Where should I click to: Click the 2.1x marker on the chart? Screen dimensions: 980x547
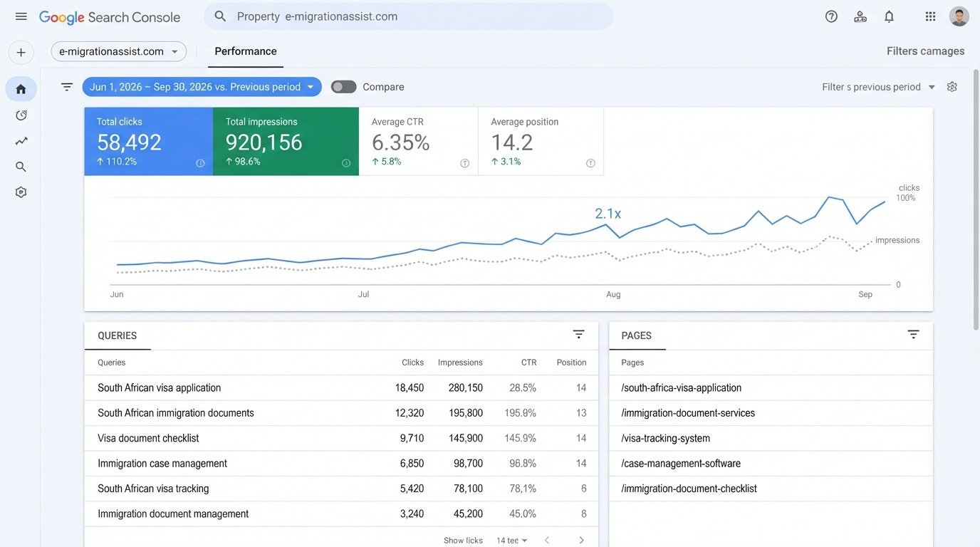pyautogui.click(x=608, y=214)
